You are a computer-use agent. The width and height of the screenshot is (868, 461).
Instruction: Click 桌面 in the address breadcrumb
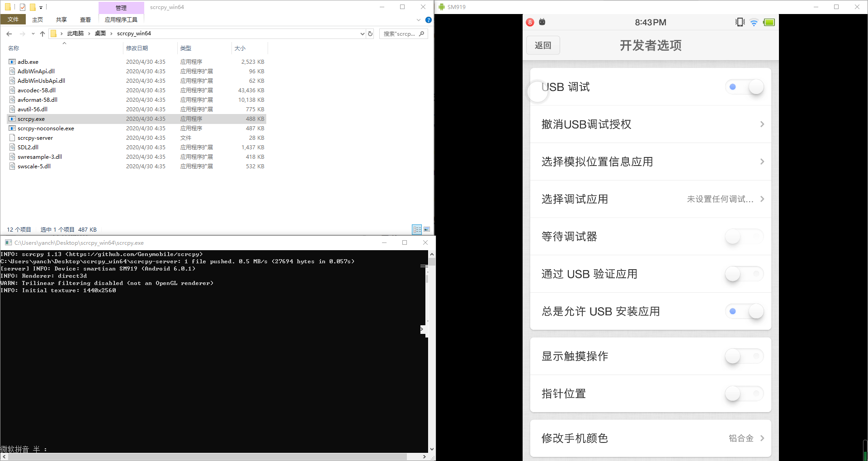(100, 33)
